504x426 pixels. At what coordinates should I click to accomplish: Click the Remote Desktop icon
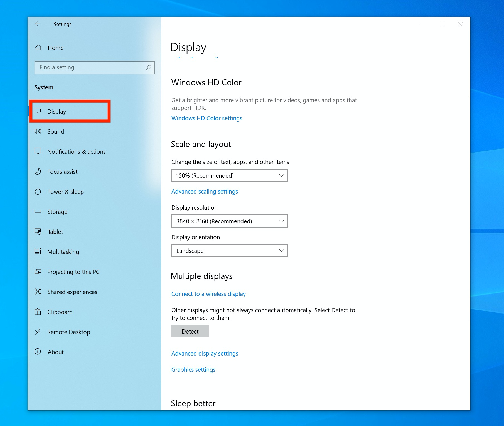(38, 332)
